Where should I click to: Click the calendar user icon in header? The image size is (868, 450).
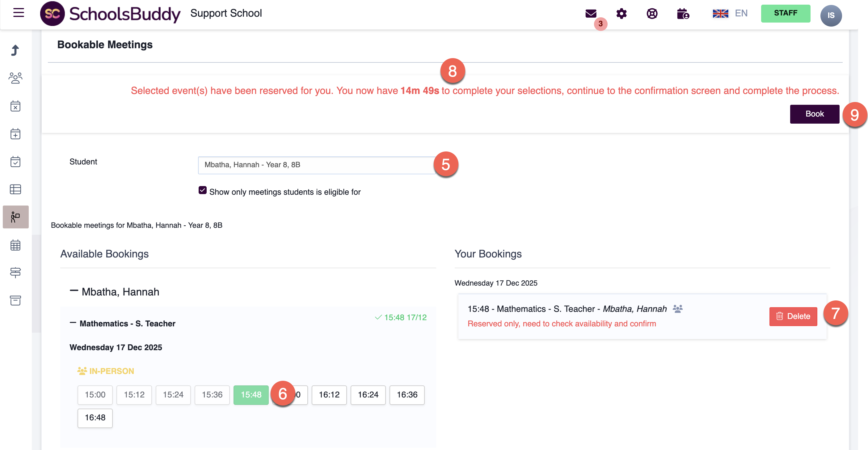(x=683, y=14)
